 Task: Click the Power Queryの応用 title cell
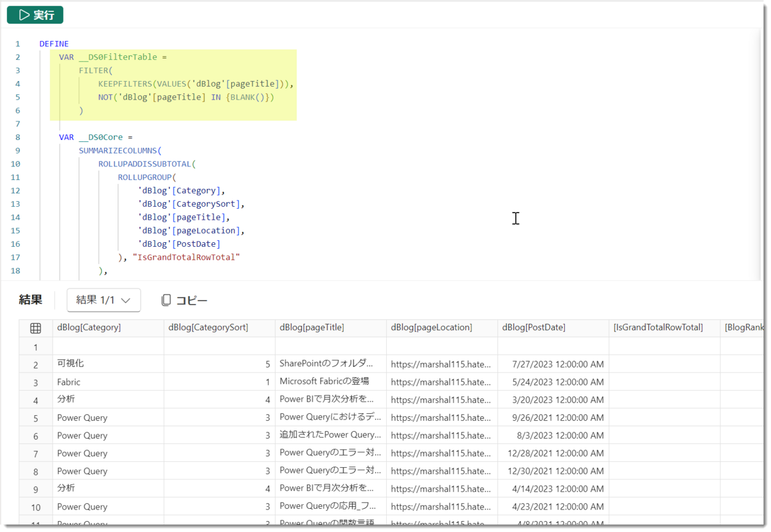pos(331,507)
